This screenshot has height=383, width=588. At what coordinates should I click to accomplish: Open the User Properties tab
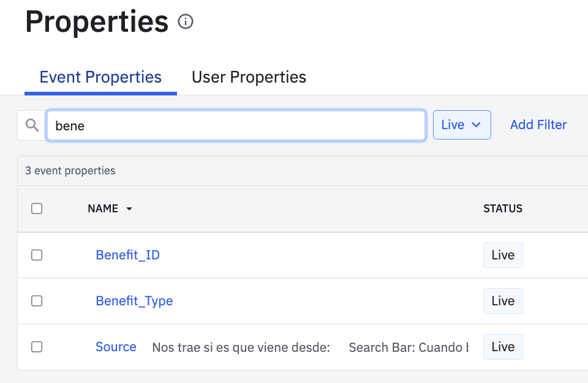coord(249,77)
